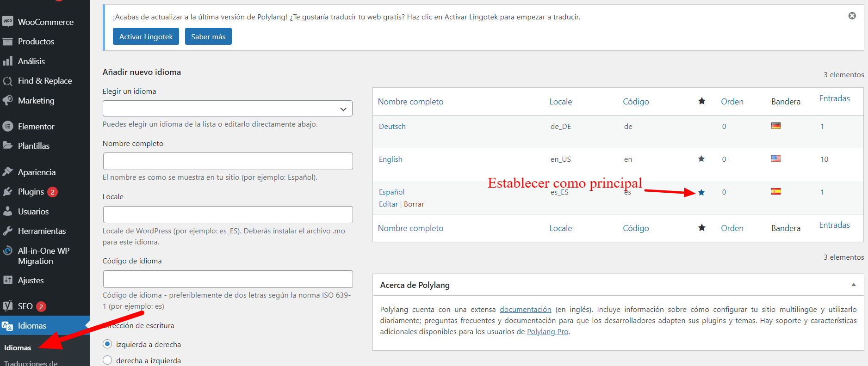Click the Activar Lingotek button

pos(146,37)
